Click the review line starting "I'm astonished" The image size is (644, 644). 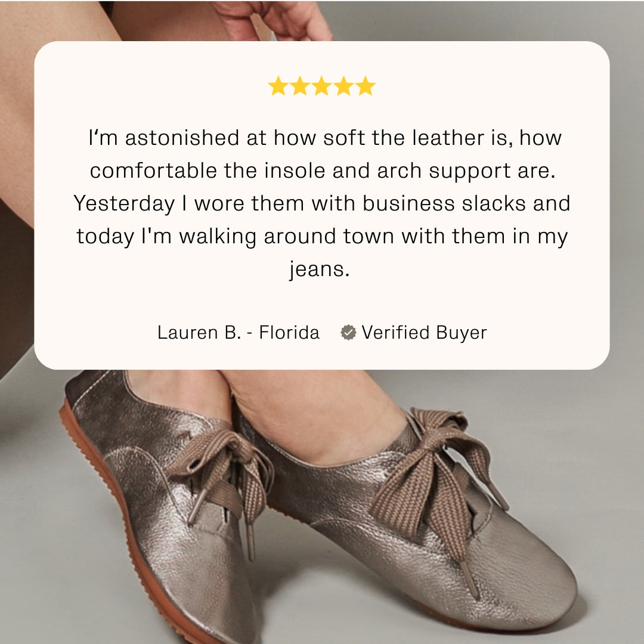click(x=325, y=138)
